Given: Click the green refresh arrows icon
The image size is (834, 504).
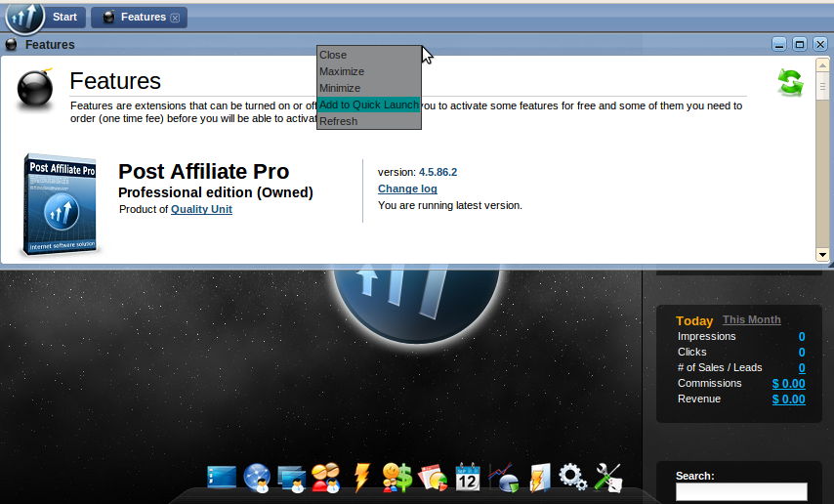Looking at the screenshot, I should (x=790, y=82).
